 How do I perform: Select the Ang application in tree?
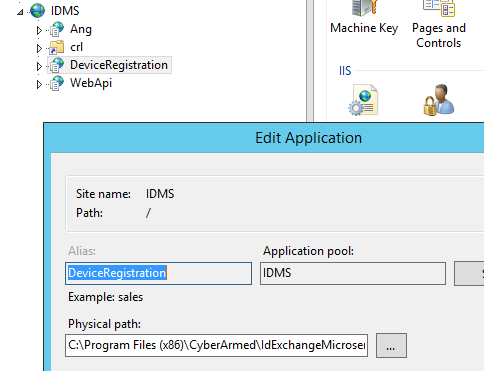81,29
